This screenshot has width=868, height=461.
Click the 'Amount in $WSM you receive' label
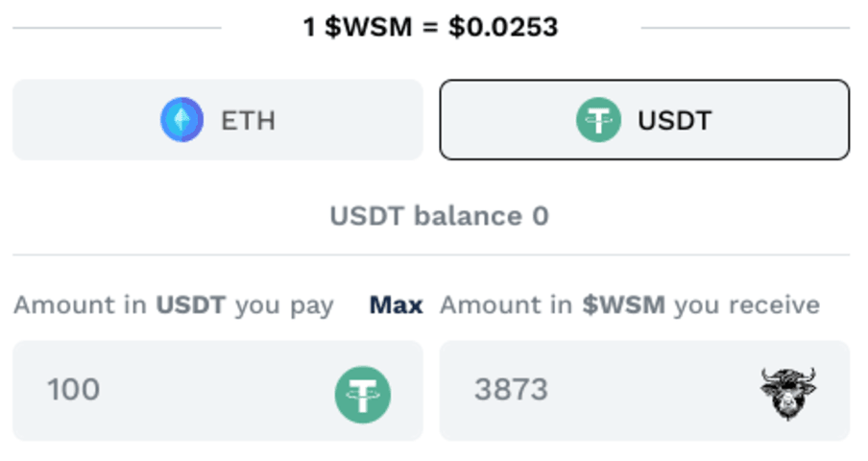[630, 305]
